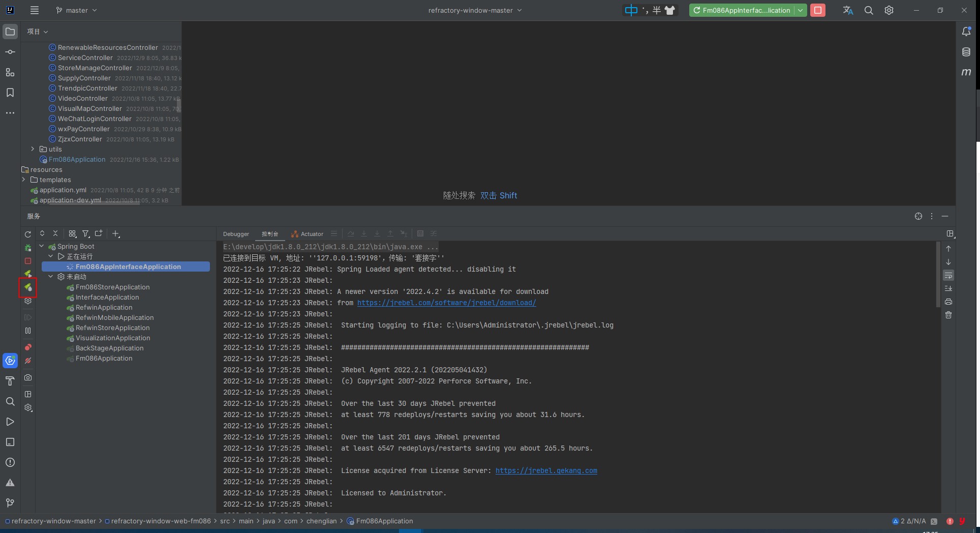Screen dimensions: 980x533
Task: Open the Commit tool window
Action: tap(10, 52)
